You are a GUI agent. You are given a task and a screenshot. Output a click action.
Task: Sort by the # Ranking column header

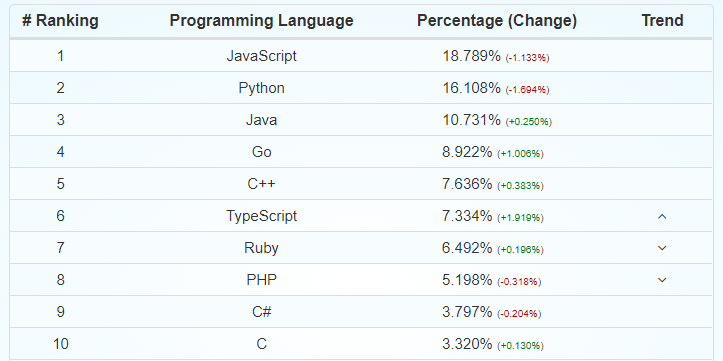coord(60,21)
